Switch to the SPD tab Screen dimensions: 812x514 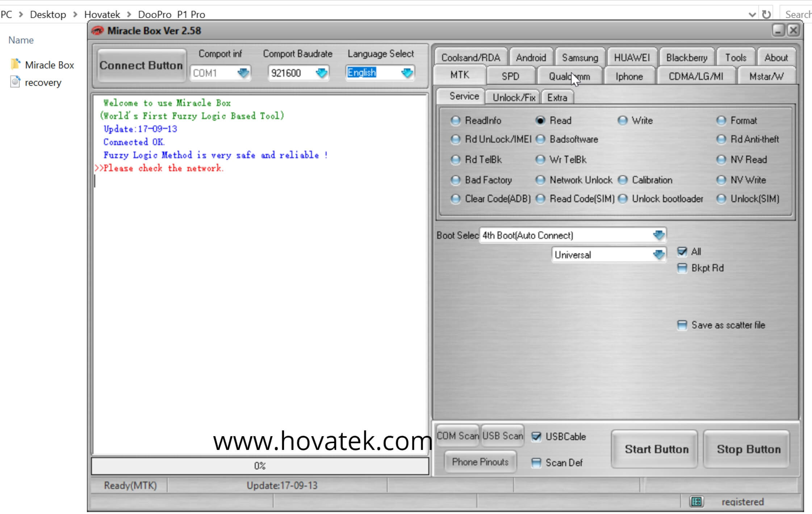510,76
